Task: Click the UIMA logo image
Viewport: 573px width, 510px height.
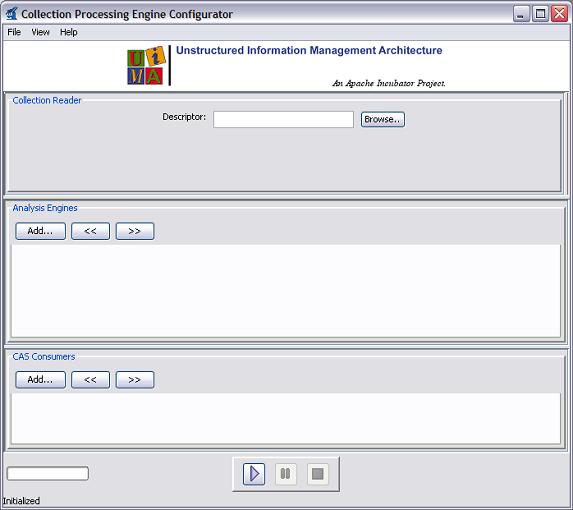Action: coord(147,66)
